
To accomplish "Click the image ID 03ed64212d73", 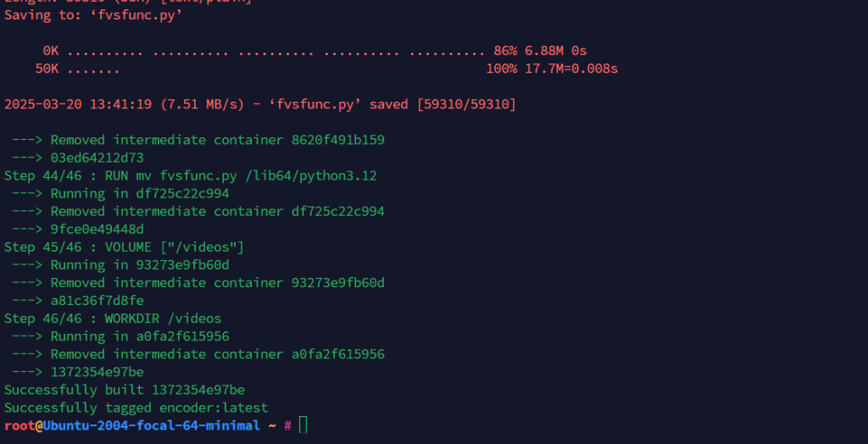I will (97, 158).
